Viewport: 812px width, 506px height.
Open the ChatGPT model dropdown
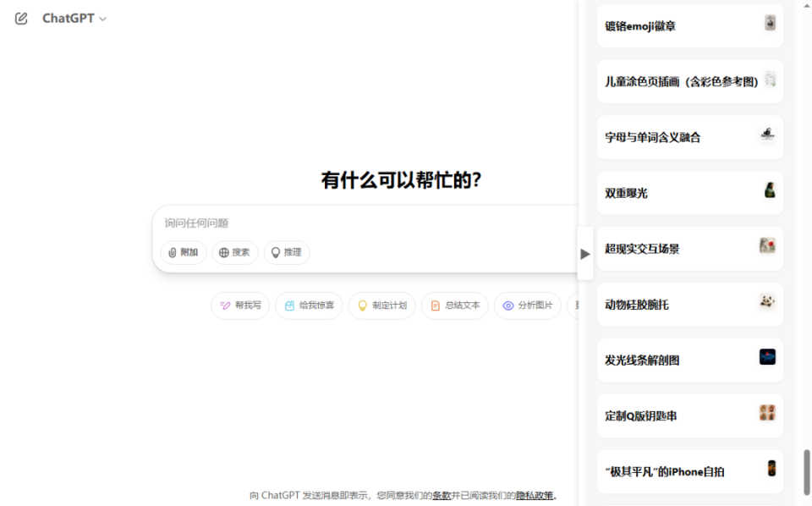[74, 19]
